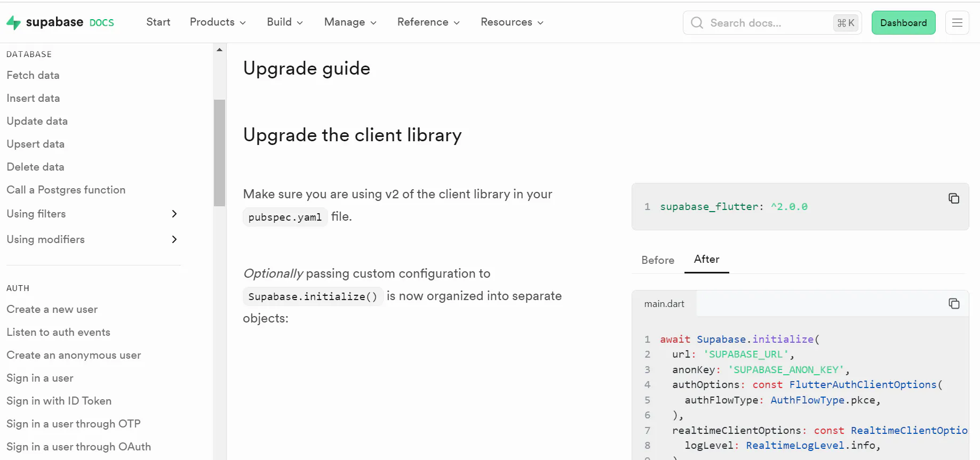Click the sidebar scroll up arrow

219,50
